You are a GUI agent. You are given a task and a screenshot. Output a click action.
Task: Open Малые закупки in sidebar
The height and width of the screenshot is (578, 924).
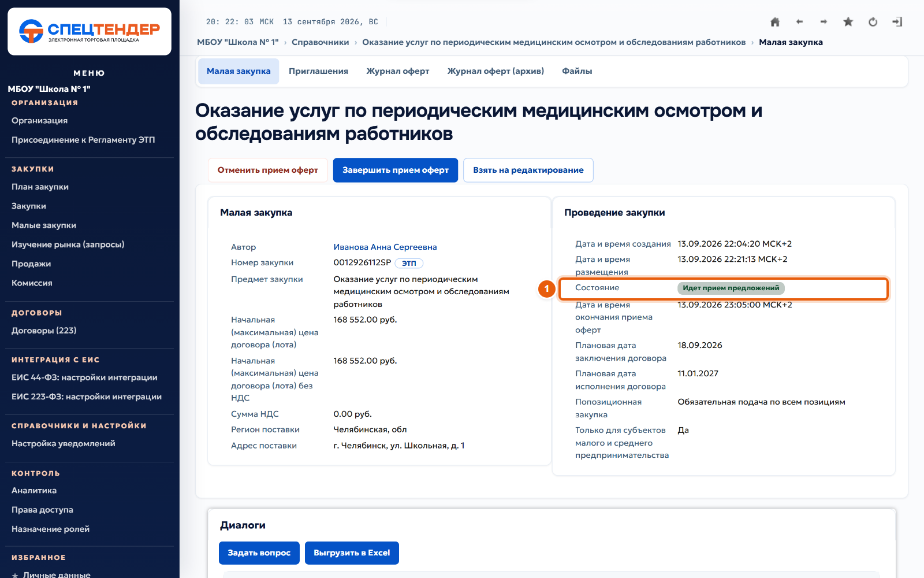click(44, 225)
